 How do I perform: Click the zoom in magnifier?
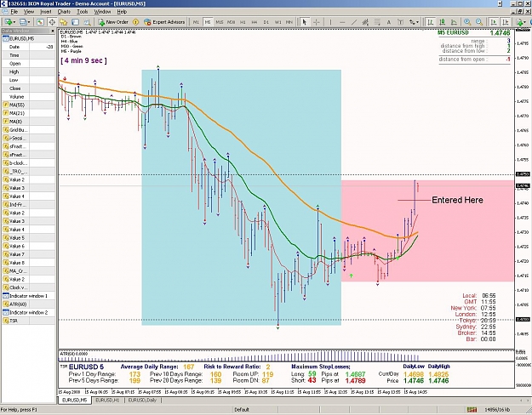point(467,22)
